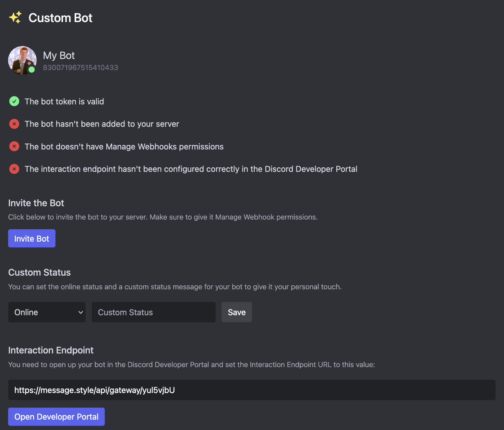Click the green checkmark next to valid token
This screenshot has width=504, height=430.
(14, 101)
